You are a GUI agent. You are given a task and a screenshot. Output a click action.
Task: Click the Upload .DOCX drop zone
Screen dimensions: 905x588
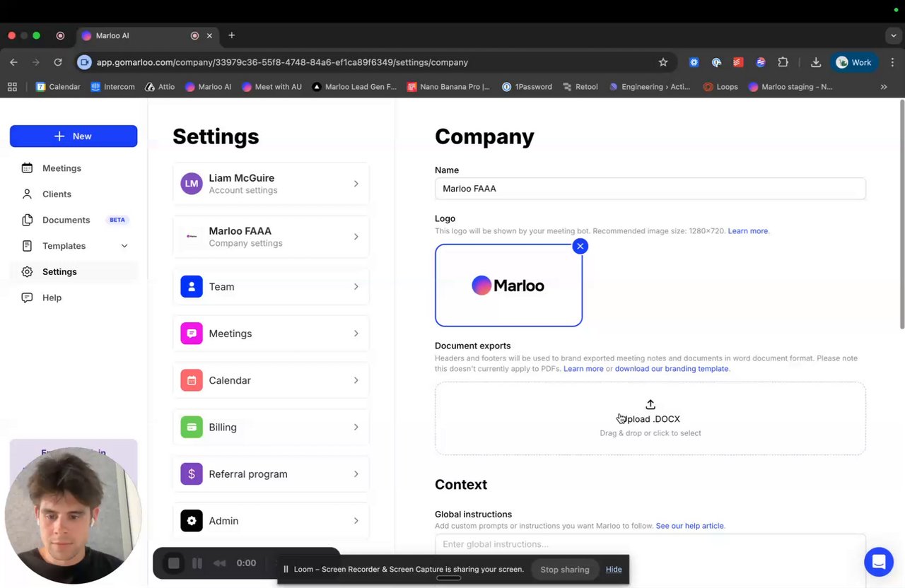pos(650,418)
